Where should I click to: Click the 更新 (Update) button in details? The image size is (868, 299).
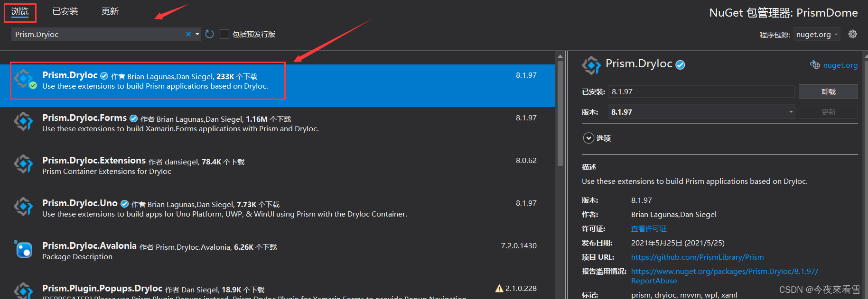click(828, 112)
